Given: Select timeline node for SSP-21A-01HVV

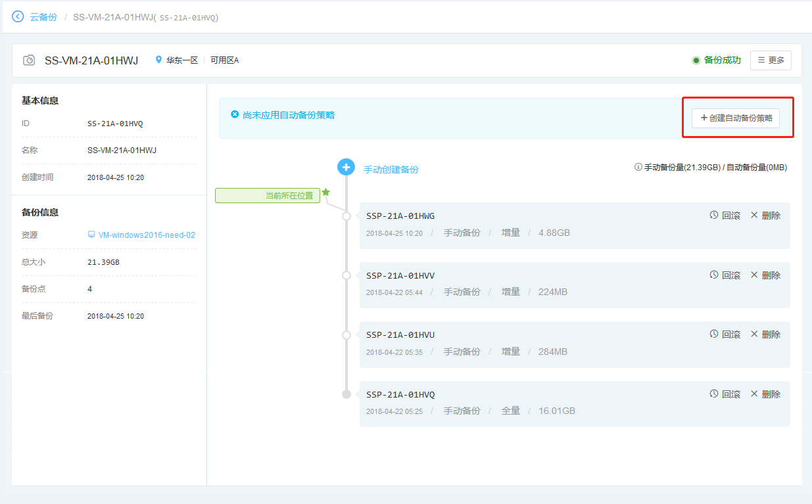Looking at the screenshot, I should (x=346, y=275).
